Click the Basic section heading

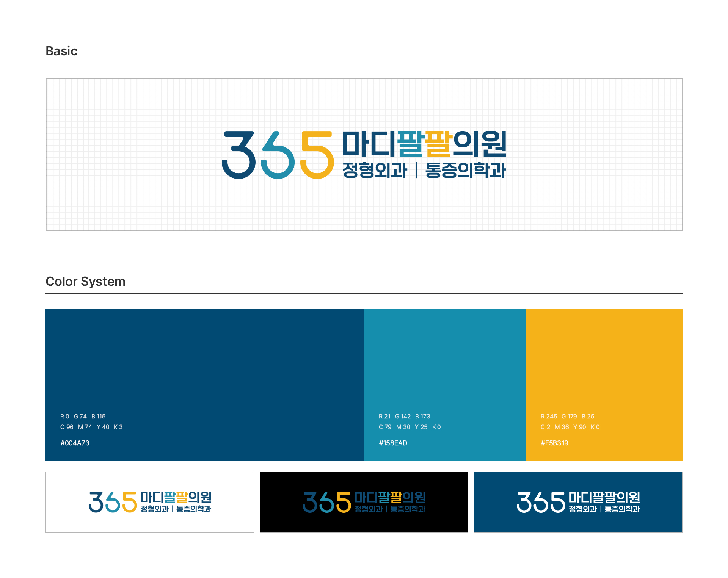coord(61,51)
